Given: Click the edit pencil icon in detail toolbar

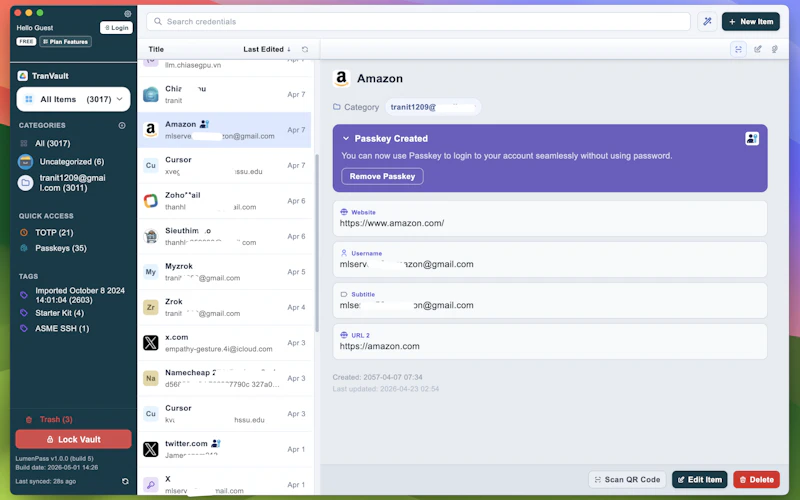Looking at the screenshot, I should click(x=758, y=49).
